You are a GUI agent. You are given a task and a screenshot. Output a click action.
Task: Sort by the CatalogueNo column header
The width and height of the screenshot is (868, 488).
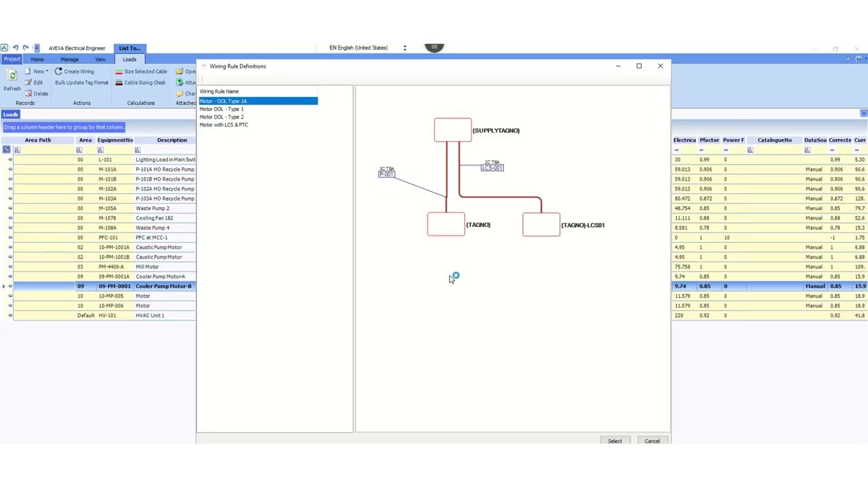(x=774, y=140)
